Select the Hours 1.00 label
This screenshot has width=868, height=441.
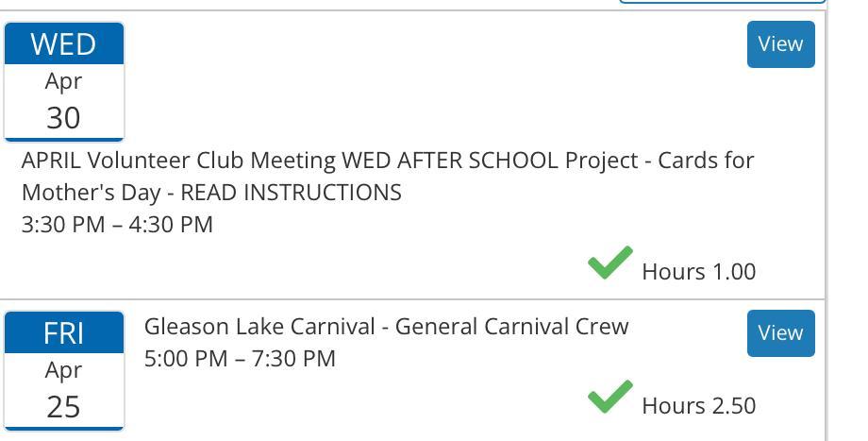pos(698,272)
